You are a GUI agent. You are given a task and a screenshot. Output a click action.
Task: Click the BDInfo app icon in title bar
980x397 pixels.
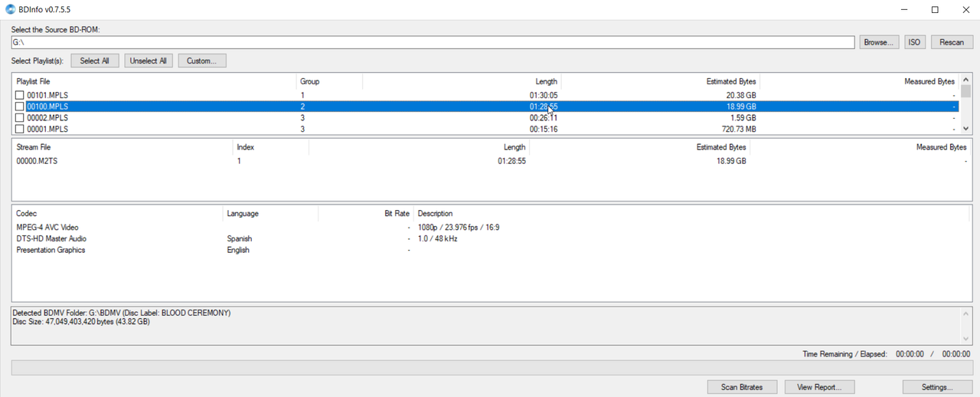10,9
